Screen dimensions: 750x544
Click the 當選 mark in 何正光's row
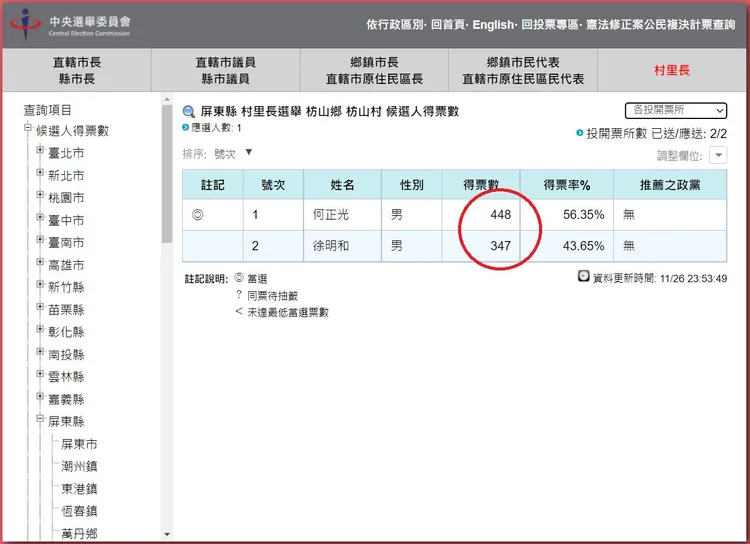point(198,214)
